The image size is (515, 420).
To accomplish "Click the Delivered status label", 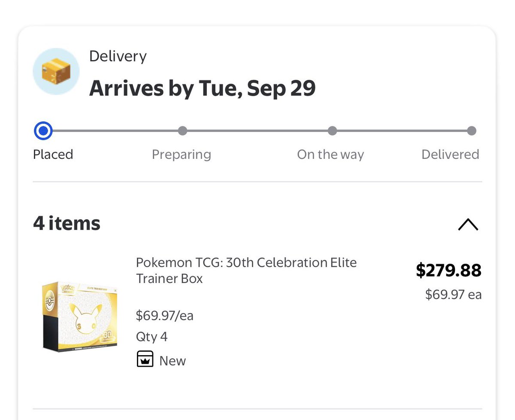I will click(x=450, y=154).
